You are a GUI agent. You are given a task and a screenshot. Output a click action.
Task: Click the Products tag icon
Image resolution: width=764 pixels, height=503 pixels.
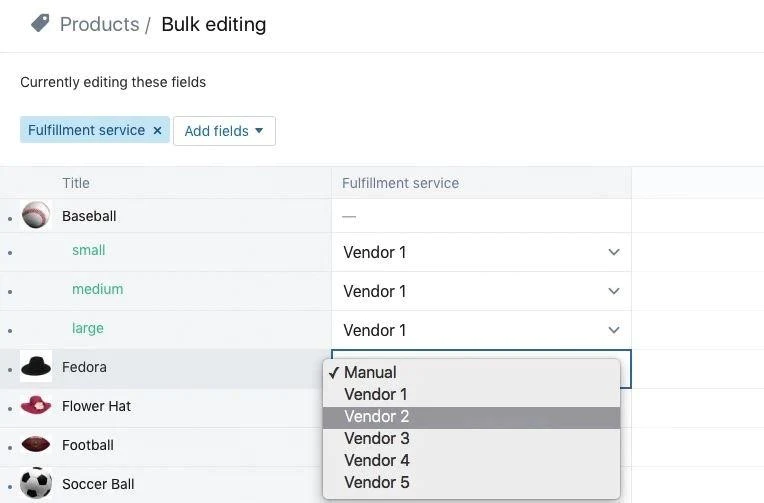coord(40,23)
